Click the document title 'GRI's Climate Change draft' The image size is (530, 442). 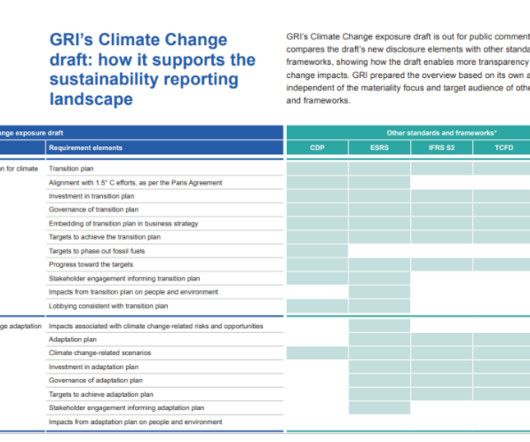point(152,69)
